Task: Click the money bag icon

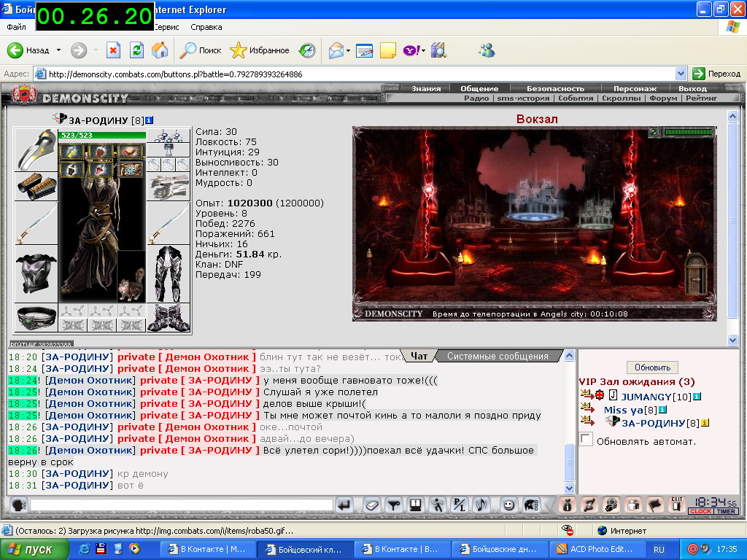Action: (x=567, y=505)
